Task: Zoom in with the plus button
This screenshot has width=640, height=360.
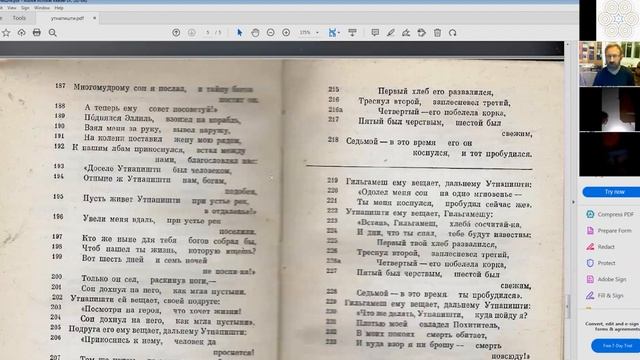Action: [286, 33]
